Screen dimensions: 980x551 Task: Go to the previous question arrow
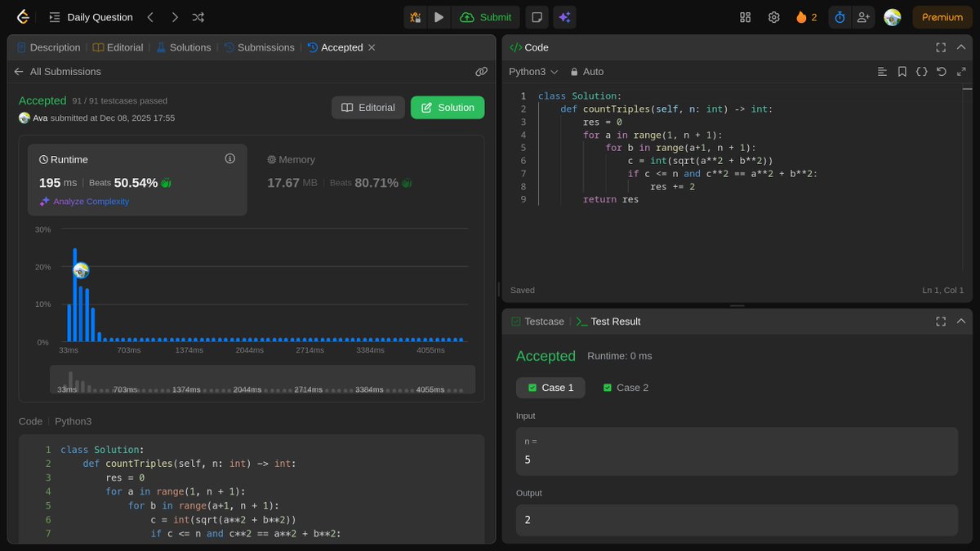(x=150, y=17)
